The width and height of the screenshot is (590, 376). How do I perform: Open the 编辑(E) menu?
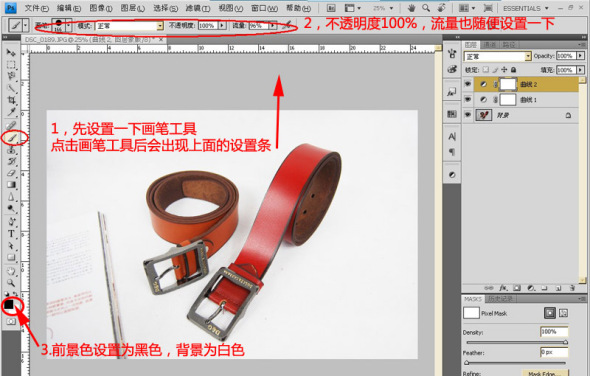point(69,8)
